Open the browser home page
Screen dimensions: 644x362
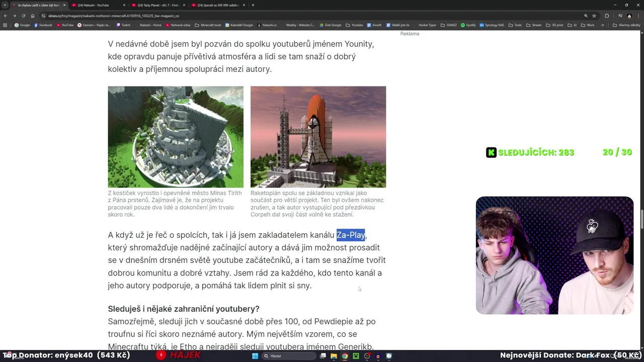(x=33, y=16)
